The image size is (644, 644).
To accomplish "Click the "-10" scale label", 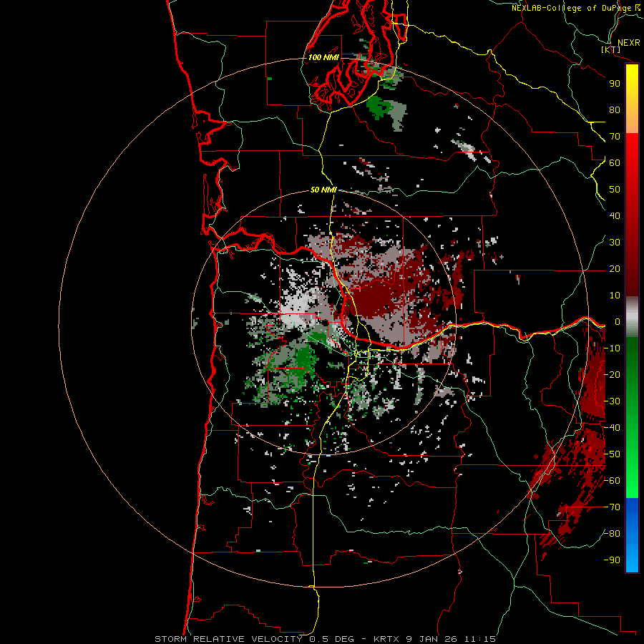I will [x=612, y=348].
